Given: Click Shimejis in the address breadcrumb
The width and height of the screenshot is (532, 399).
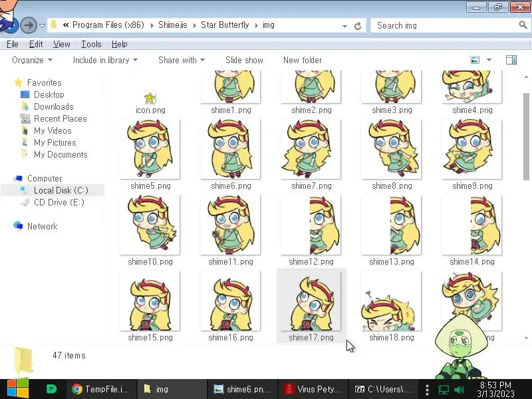Looking at the screenshot, I should (173, 25).
